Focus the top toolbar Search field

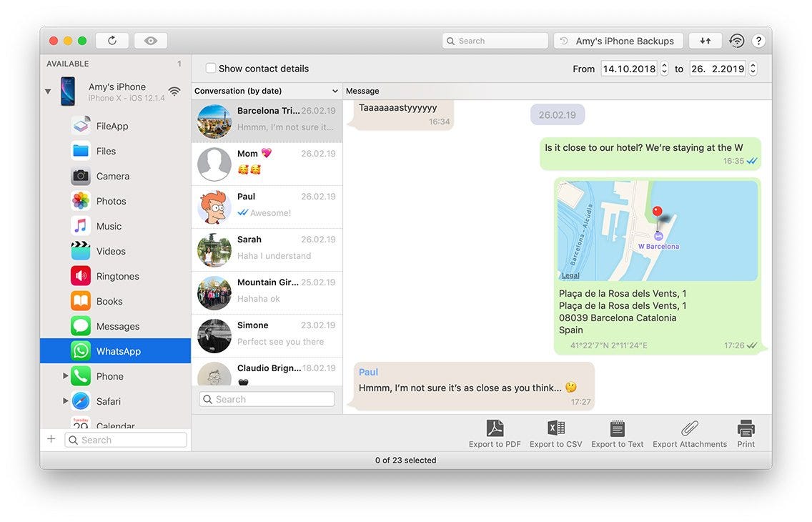click(495, 40)
